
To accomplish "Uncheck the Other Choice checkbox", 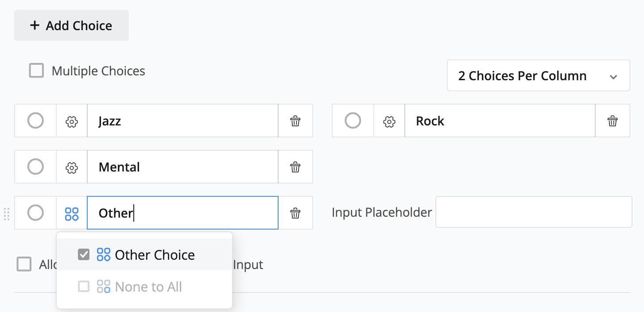I will pos(84,255).
